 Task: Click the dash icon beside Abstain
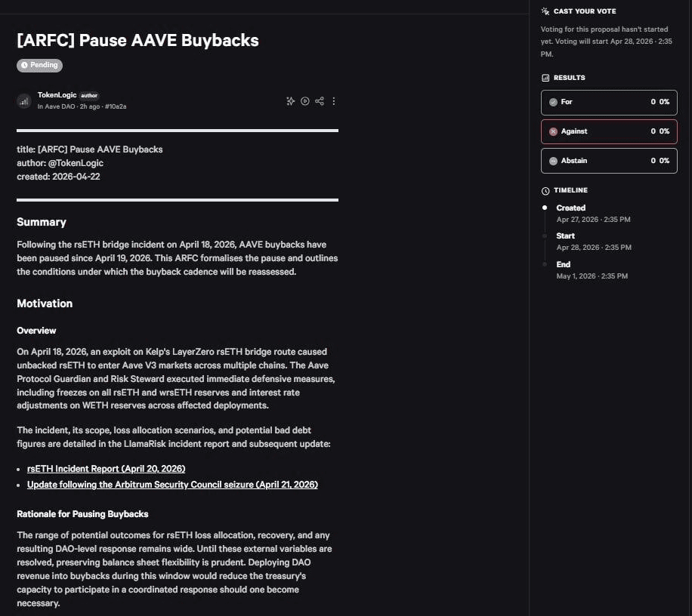pos(553,161)
